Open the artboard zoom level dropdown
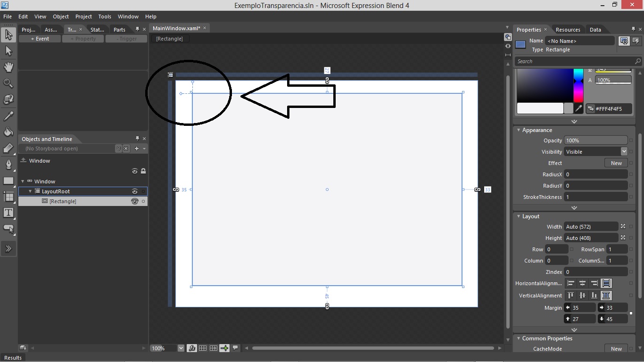This screenshot has height=362, width=644. click(182, 348)
